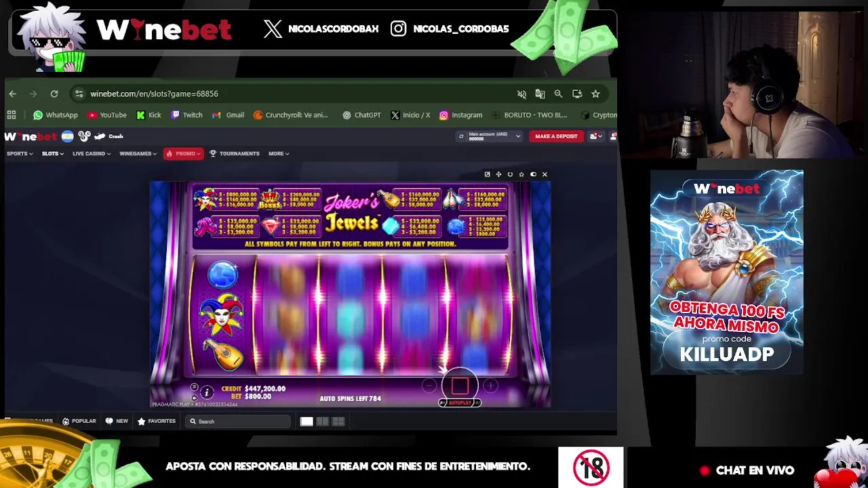Screen dimensions: 868x488
Task: Increase the bet with the plus button
Action: point(490,386)
